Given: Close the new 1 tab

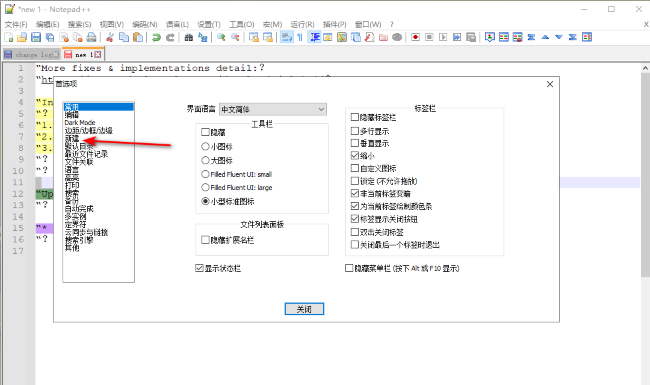Looking at the screenshot, I should pyautogui.click(x=98, y=54).
